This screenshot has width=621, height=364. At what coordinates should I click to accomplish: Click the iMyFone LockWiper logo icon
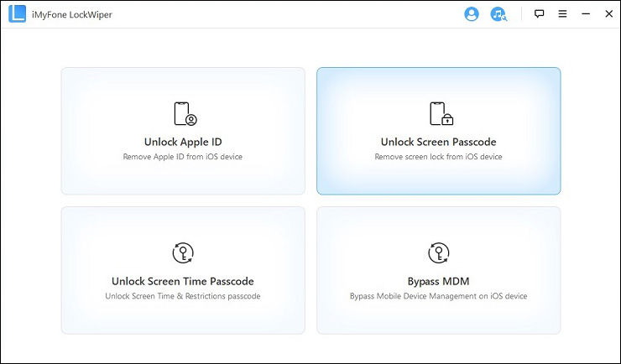point(17,14)
